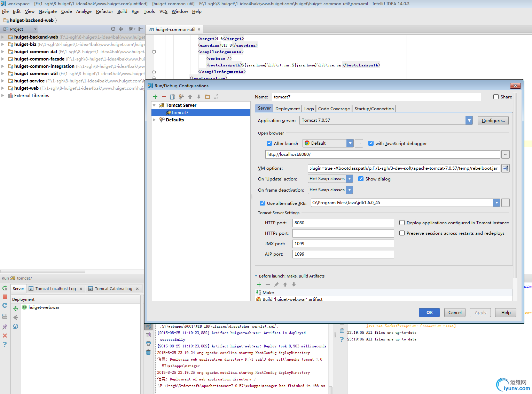Add a Before launch task
Screen dimensions: 532x394
[x=259, y=284]
